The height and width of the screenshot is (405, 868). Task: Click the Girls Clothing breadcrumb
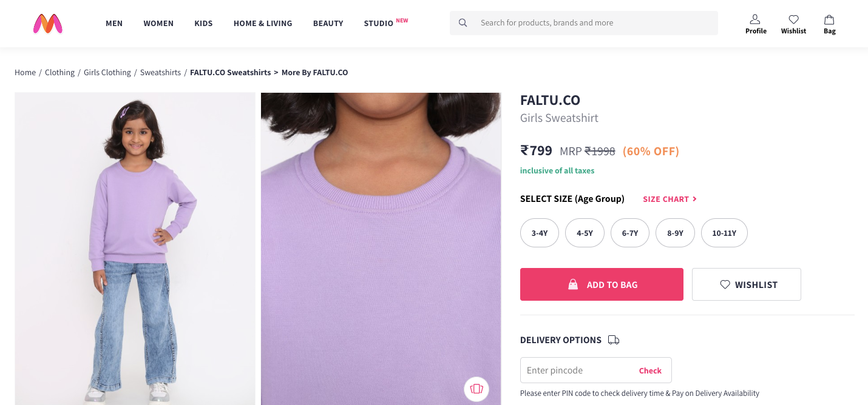coord(107,72)
